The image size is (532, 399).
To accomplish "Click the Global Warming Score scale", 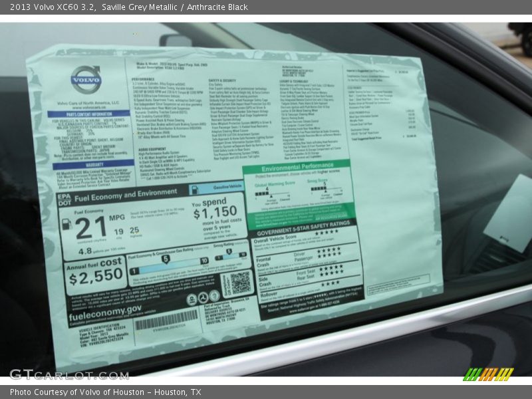I will coord(272,191).
